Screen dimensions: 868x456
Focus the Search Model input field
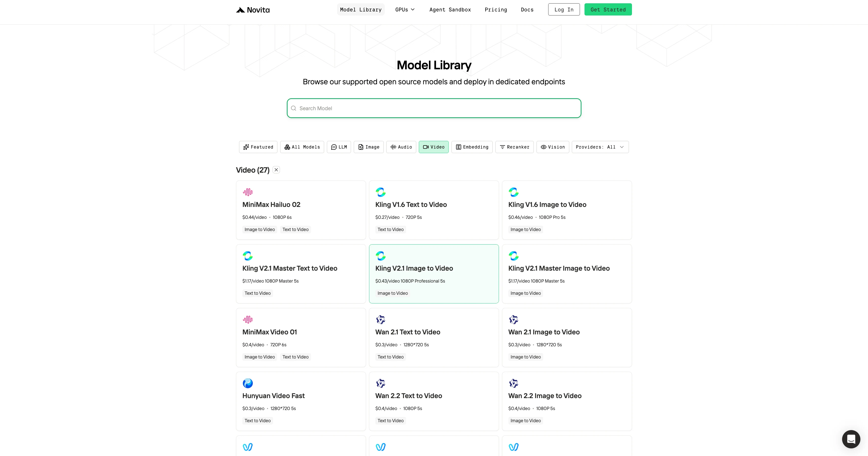click(x=434, y=108)
